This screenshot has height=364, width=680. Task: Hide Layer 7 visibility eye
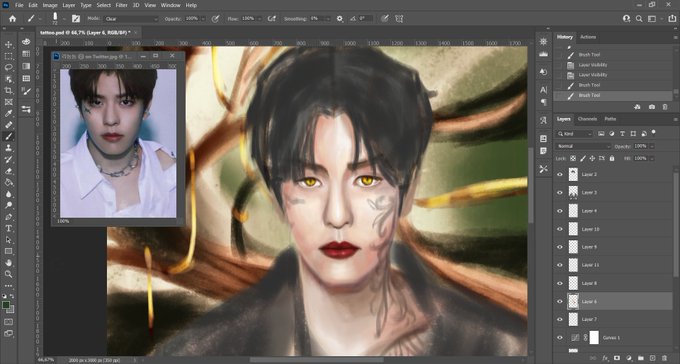pyautogui.click(x=560, y=319)
